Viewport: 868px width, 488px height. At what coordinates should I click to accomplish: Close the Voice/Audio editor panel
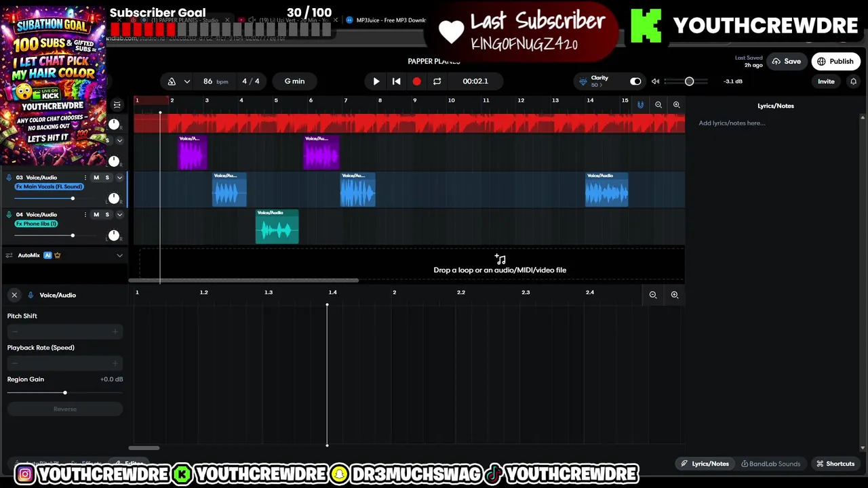click(14, 296)
